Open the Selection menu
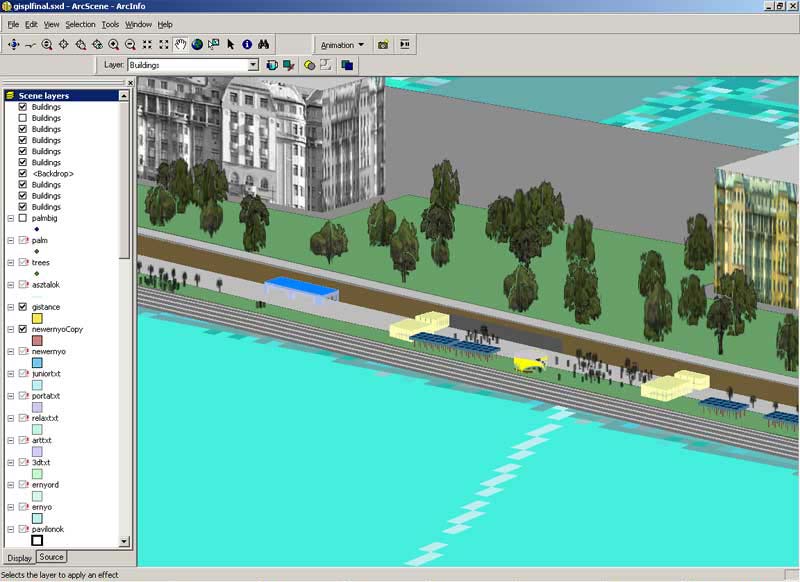800x582 pixels. coord(80,24)
